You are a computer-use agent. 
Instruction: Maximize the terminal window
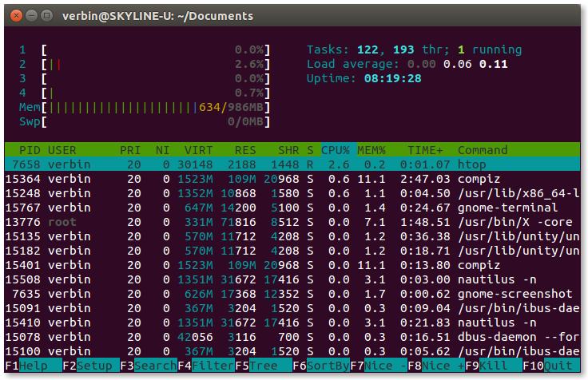click(x=46, y=16)
